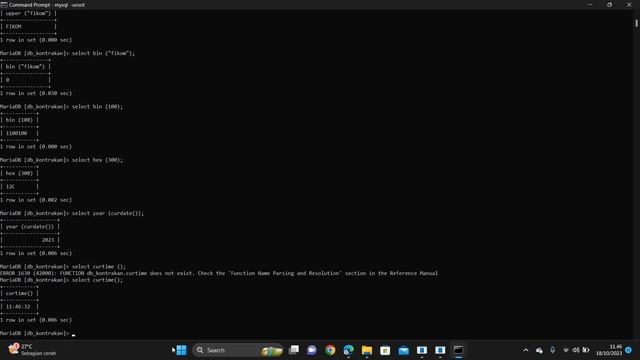Click the uppercase result 'FIKOM'
Viewport: 640px width, 360px height.
[x=13, y=27]
